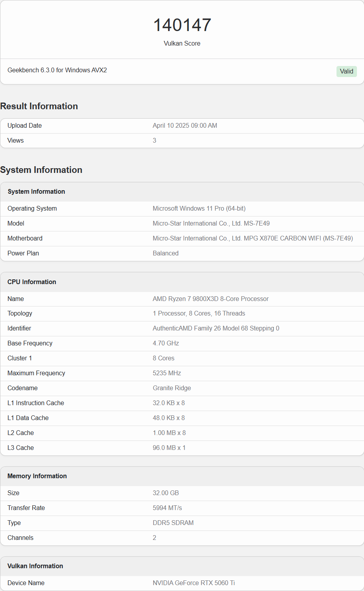Select the Granite Ridge codename

click(x=172, y=388)
